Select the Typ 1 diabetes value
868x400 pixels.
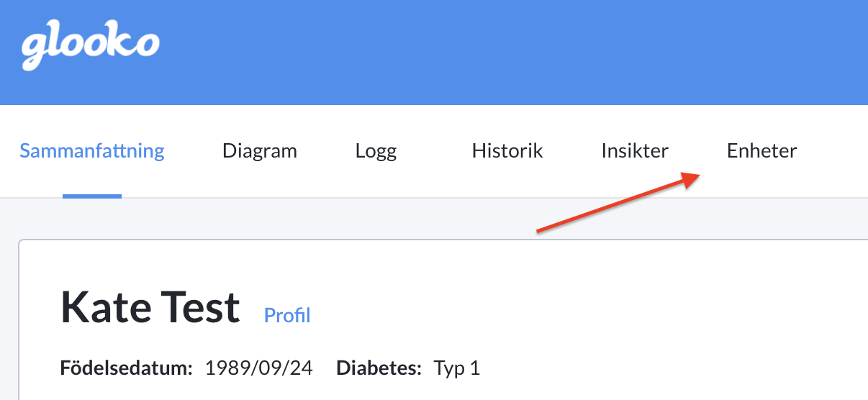(456, 368)
